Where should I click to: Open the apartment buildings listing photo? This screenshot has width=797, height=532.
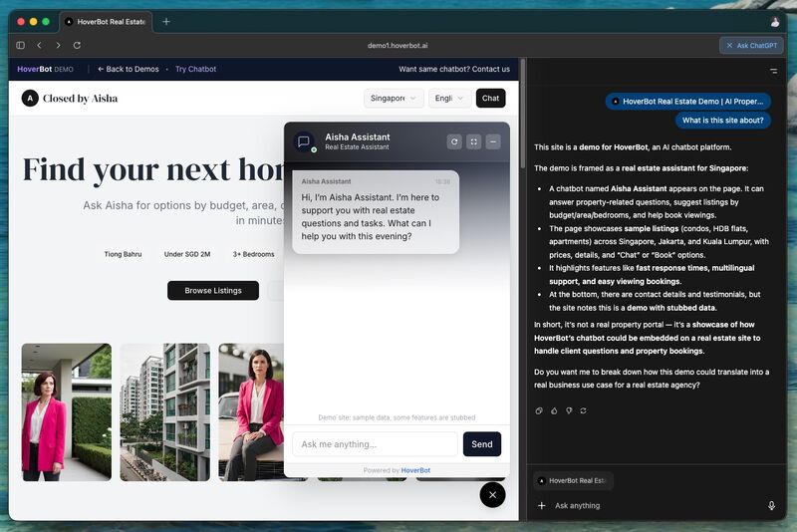tap(164, 412)
